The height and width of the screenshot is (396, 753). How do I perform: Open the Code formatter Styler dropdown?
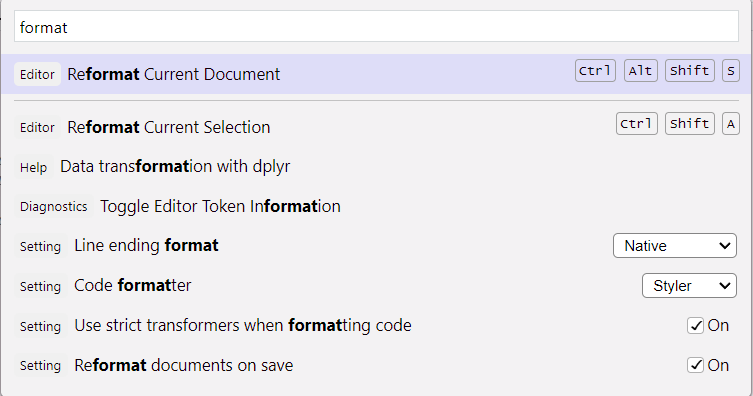[689, 286]
